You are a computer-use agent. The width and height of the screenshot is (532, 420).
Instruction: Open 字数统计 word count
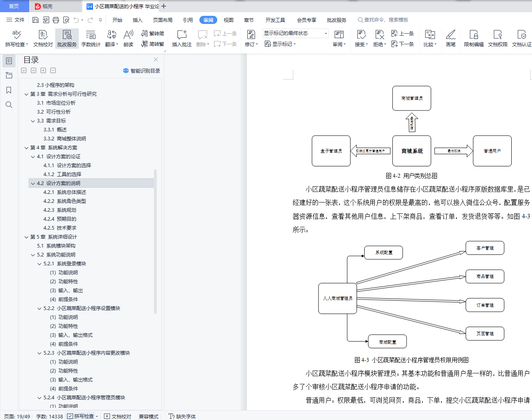point(91,39)
